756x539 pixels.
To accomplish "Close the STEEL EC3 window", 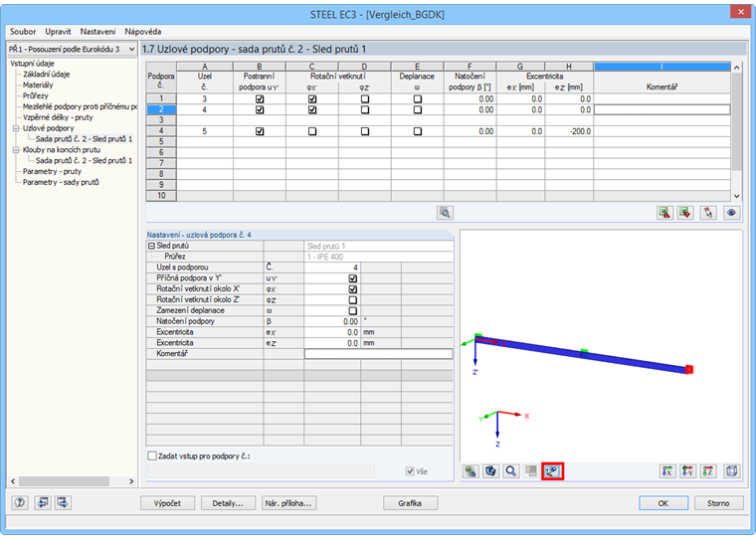I will [x=740, y=12].
